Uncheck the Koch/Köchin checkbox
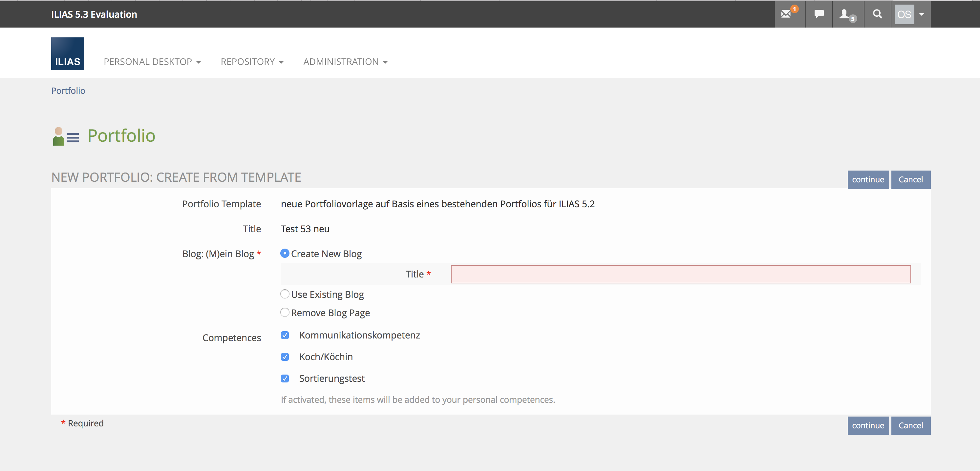Viewport: 980px width, 471px height. (285, 357)
